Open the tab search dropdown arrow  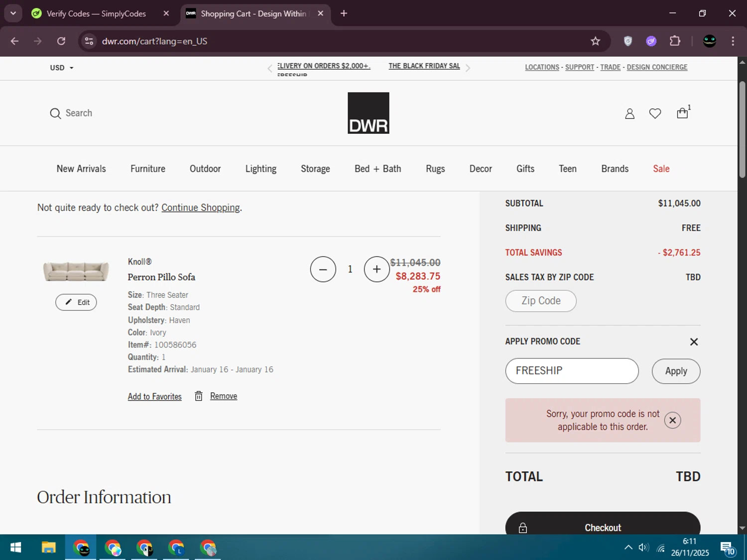[x=13, y=13]
